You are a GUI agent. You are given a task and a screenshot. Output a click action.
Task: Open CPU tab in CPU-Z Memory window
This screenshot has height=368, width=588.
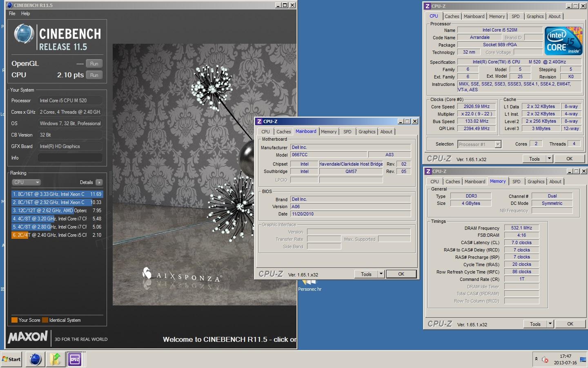coord(434,182)
